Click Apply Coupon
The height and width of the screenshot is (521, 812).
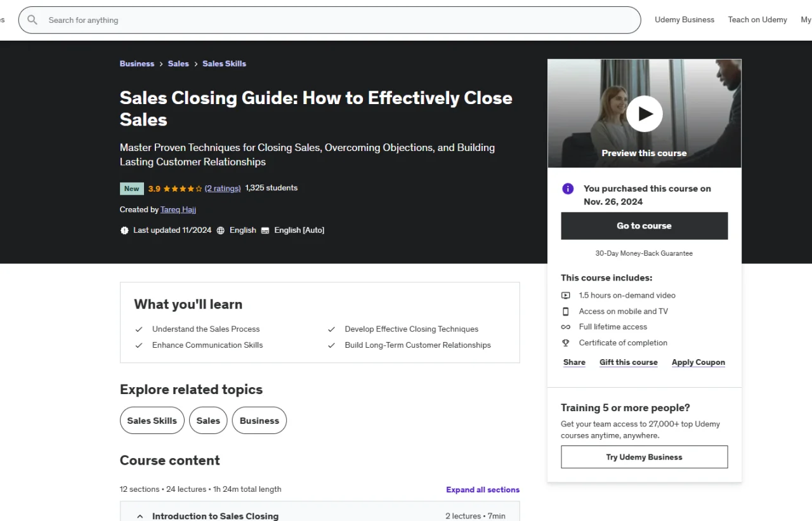point(698,362)
